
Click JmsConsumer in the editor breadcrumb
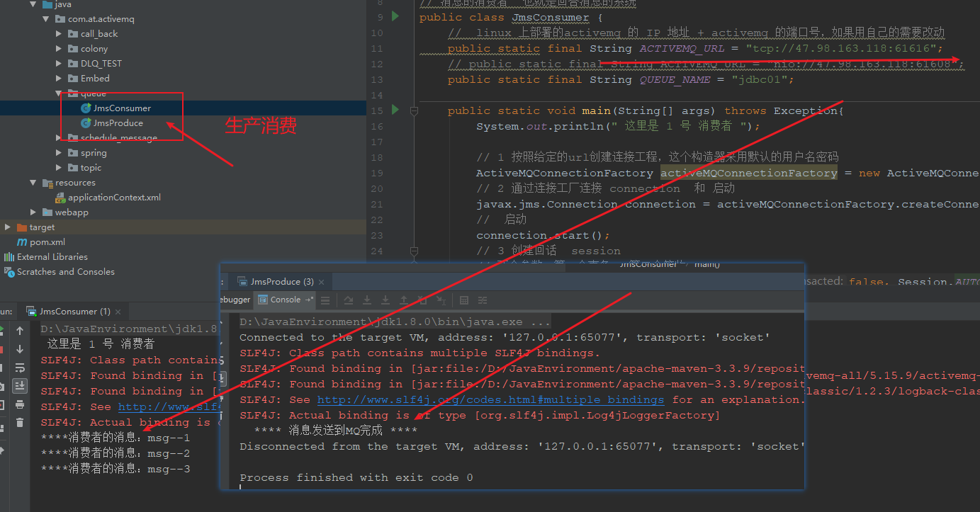648,264
